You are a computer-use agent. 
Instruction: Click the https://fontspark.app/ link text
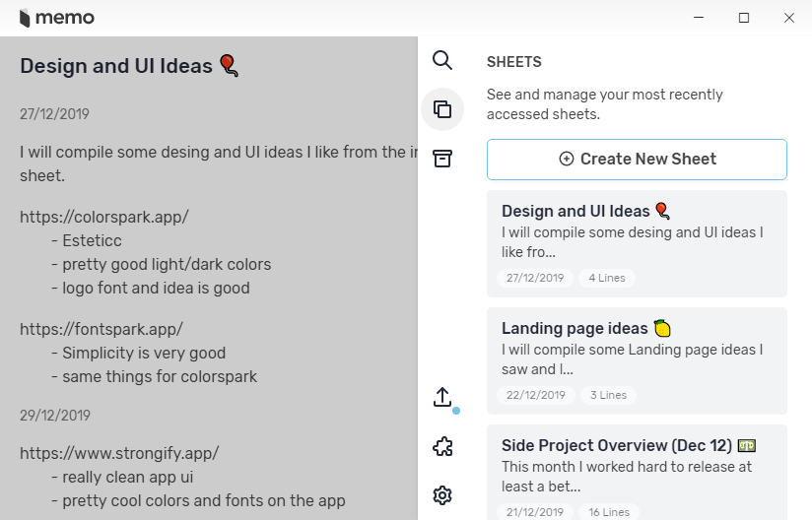[x=101, y=329]
